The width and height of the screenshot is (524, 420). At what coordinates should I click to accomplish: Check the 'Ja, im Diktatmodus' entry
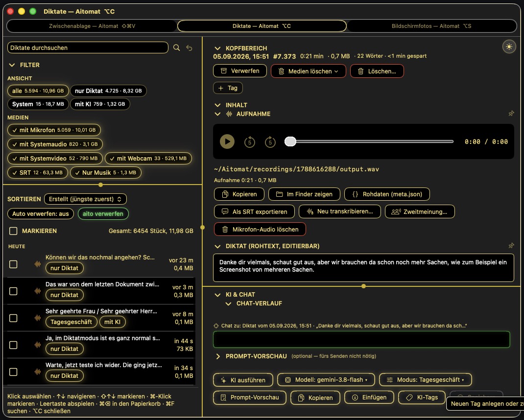pos(13,345)
